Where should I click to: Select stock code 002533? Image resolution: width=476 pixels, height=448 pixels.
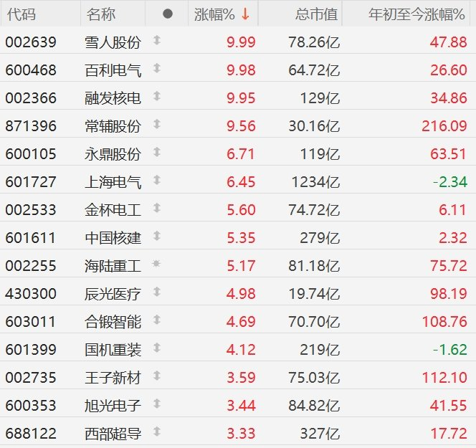click(x=31, y=210)
